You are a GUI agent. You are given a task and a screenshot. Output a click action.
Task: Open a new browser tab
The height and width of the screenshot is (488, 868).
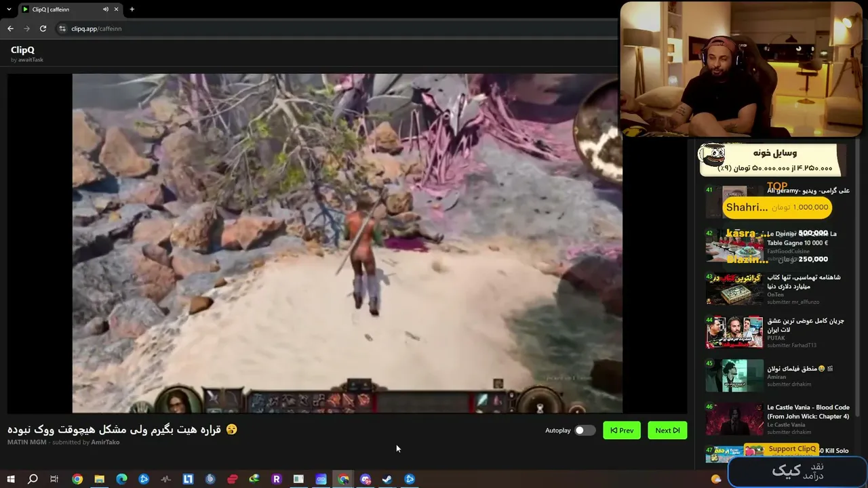(132, 9)
